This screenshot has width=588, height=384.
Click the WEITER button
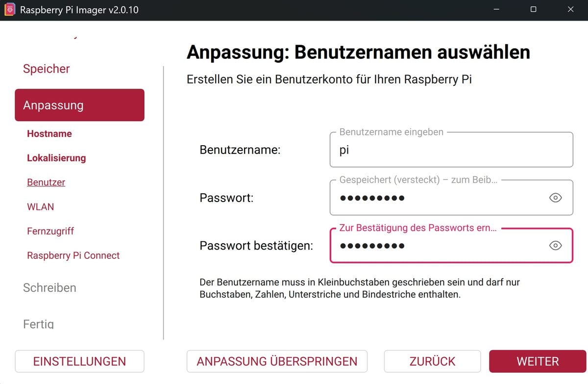(x=538, y=361)
